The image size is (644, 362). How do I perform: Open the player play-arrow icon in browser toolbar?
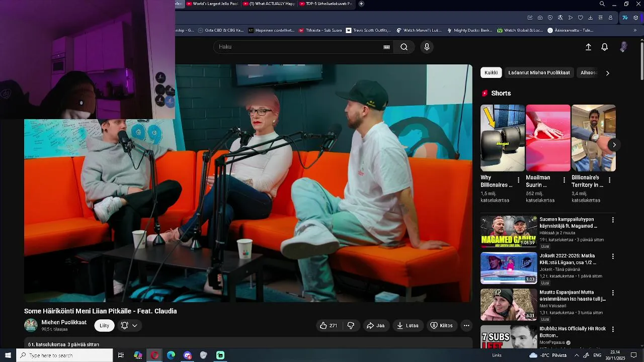570,18
